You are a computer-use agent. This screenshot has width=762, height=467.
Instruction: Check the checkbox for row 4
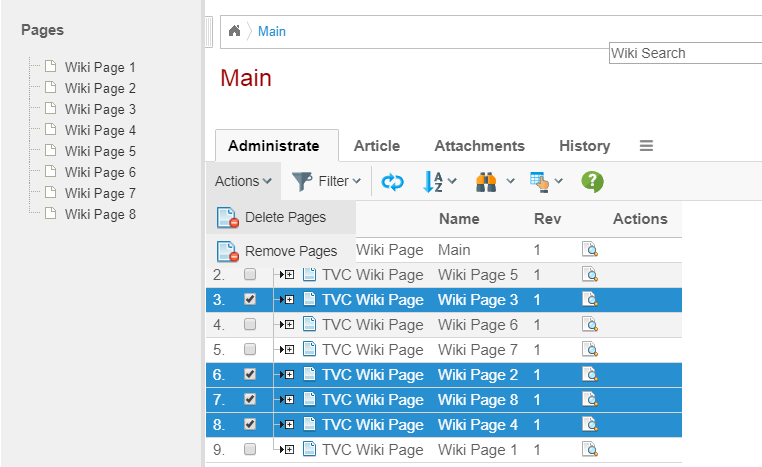[250, 325]
